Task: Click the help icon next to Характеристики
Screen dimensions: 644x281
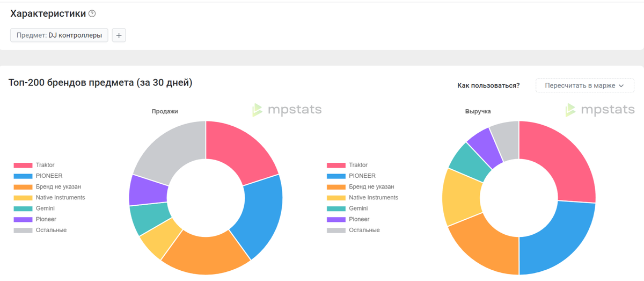Action: 92,14
